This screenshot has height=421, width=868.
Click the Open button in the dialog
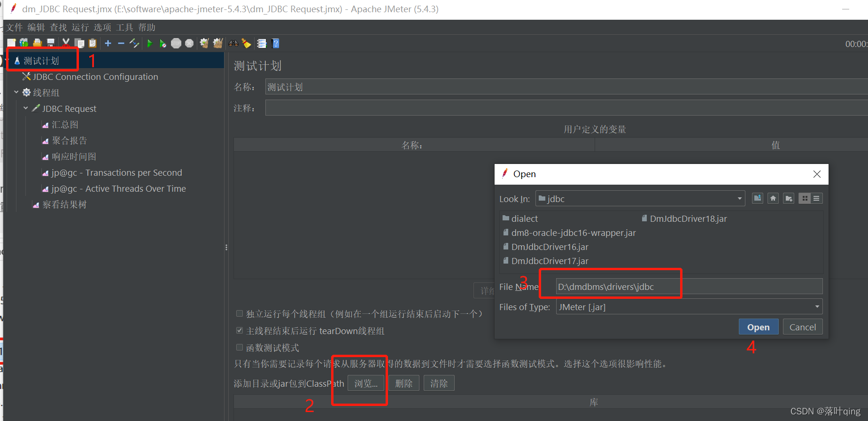(x=759, y=327)
